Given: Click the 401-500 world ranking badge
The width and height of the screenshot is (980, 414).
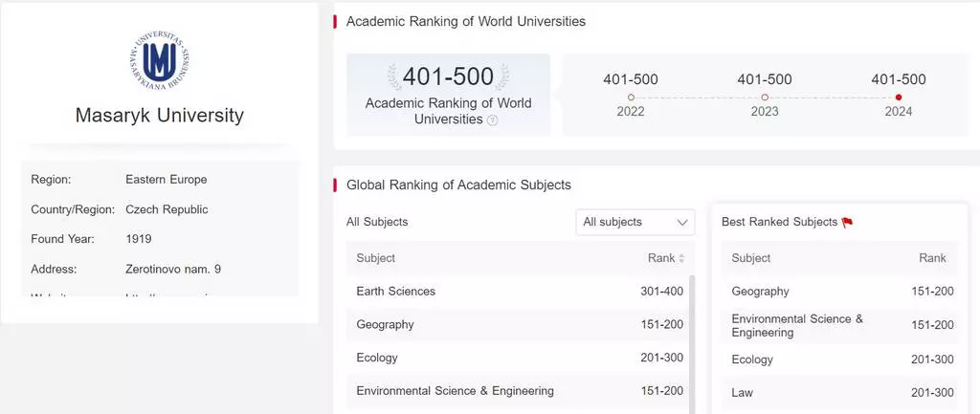Looking at the screenshot, I should point(448,77).
